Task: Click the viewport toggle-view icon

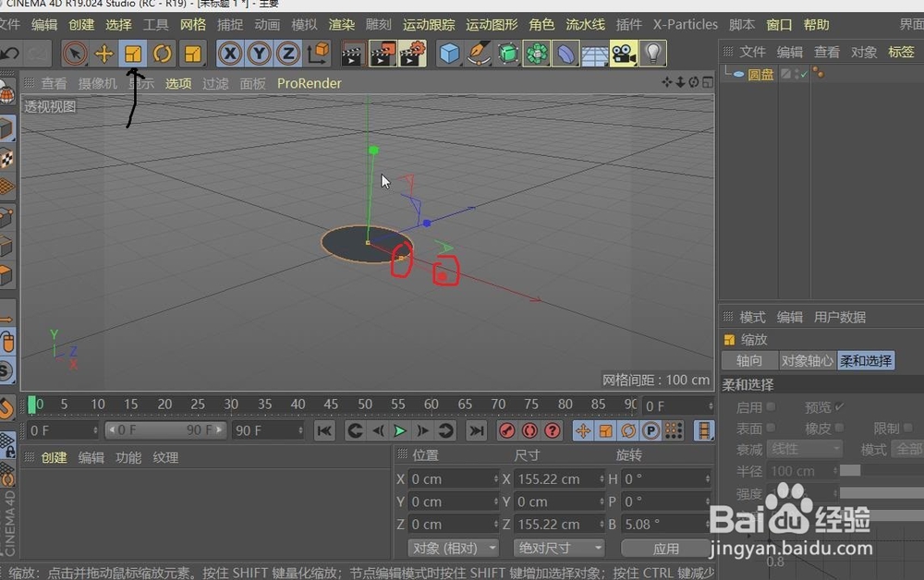Action: (708, 82)
